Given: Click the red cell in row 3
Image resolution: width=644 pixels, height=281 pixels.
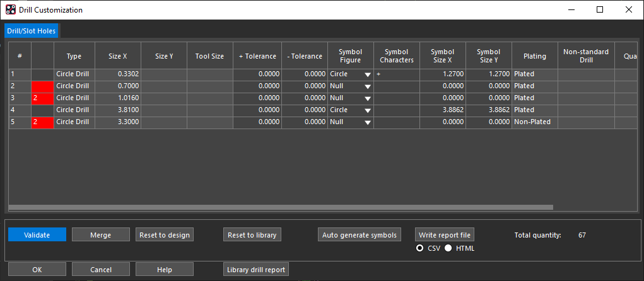Looking at the screenshot, I should pyautogui.click(x=42, y=98).
